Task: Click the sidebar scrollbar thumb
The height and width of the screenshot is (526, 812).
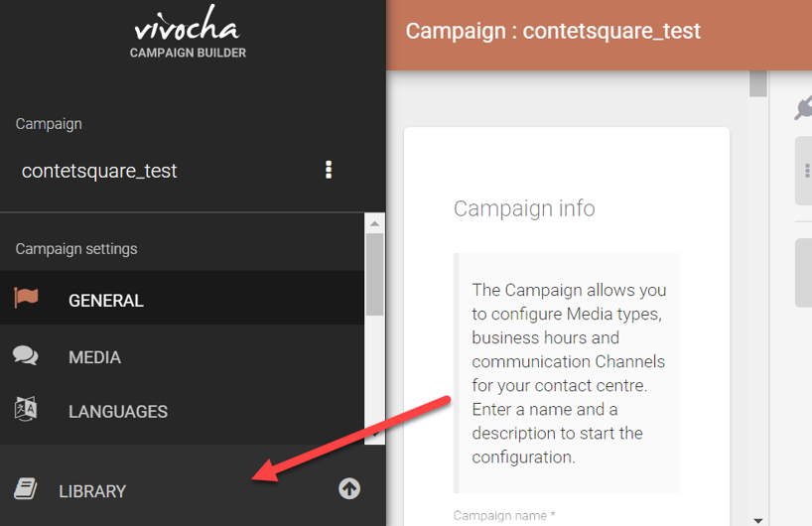Action: (x=374, y=274)
